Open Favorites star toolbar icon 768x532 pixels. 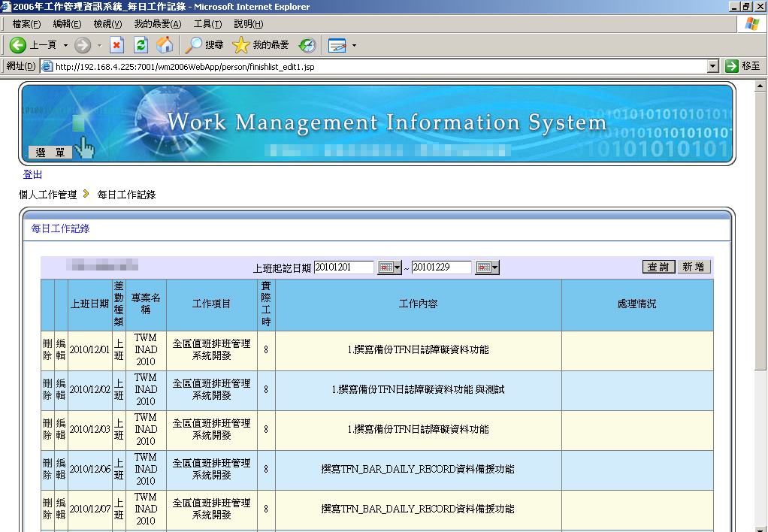click(x=241, y=45)
